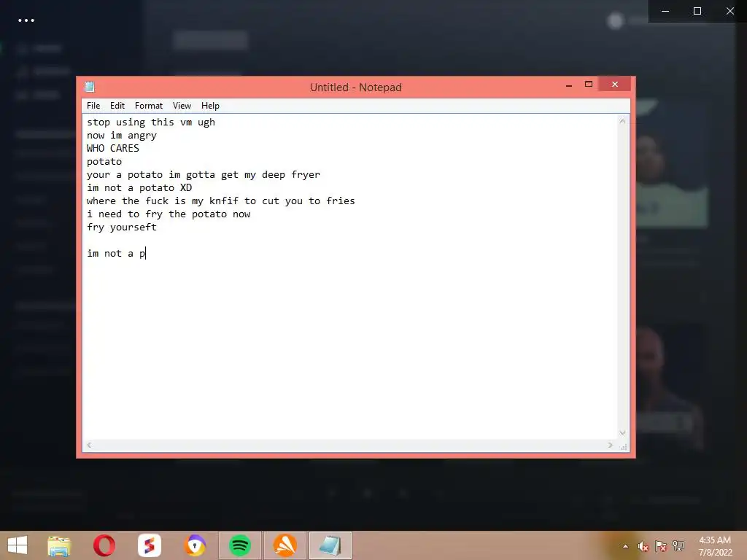Image resolution: width=747 pixels, height=560 pixels.
Task: Show hidden system tray icons
Action: click(x=625, y=546)
